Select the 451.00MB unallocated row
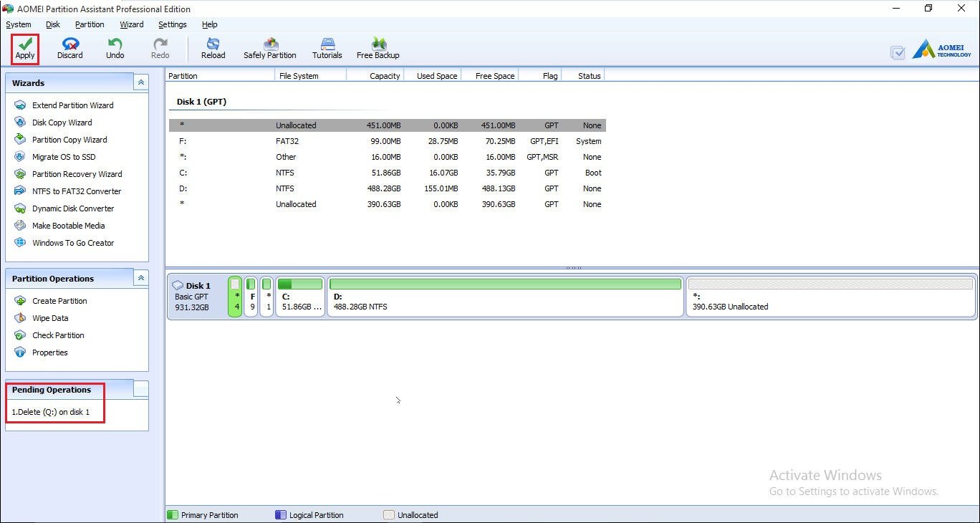This screenshot has height=523, width=980. click(388, 125)
